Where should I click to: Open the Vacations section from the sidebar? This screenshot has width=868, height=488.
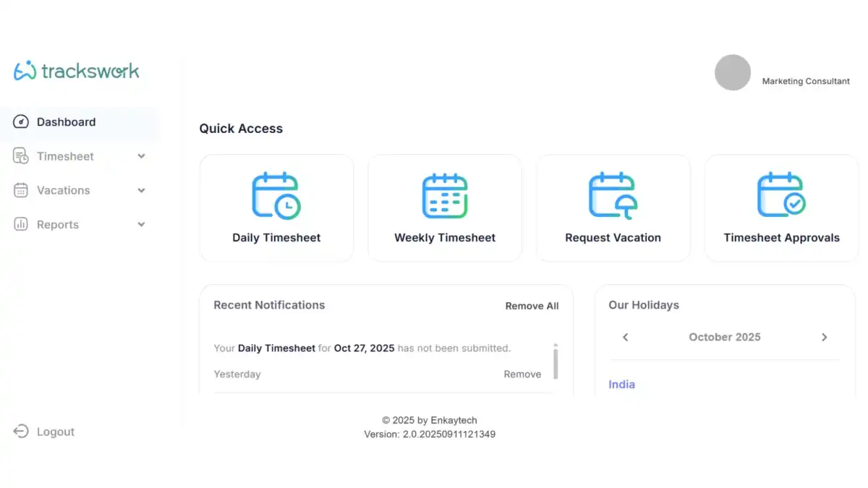(63, 190)
